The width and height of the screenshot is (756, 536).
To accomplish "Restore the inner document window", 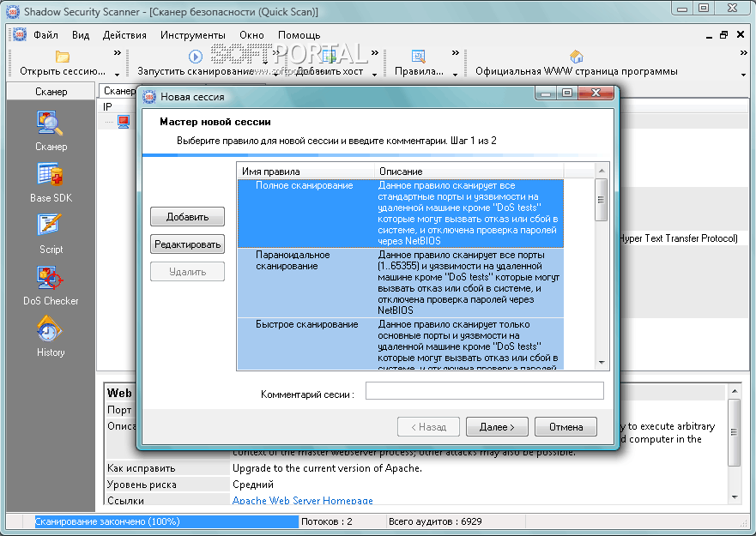I will coord(723,34).
